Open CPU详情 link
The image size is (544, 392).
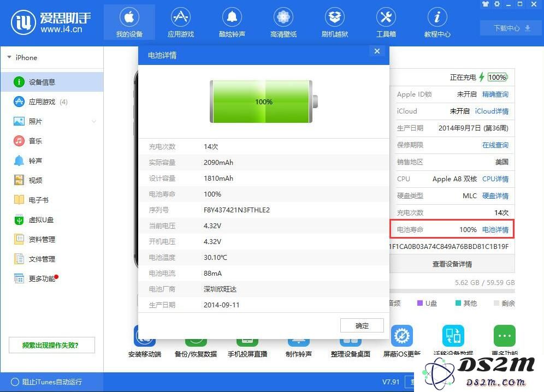495,179
